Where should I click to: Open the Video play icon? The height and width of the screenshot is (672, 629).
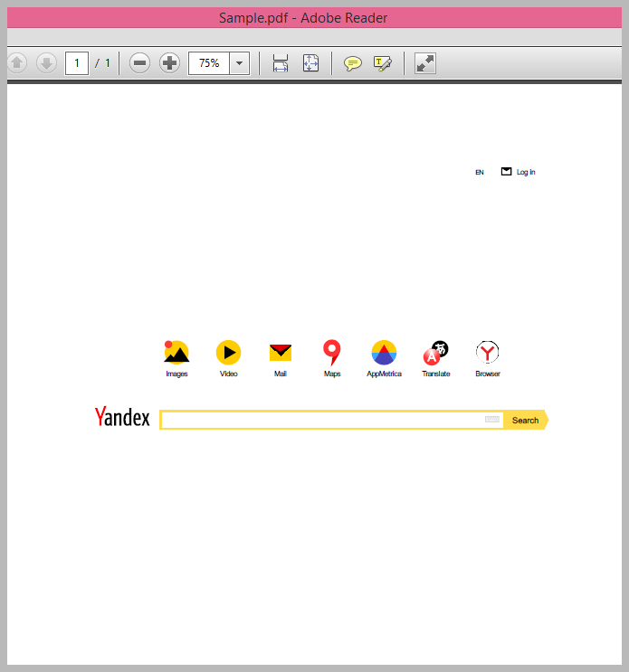pyautogui.click(x=229, y=353)
